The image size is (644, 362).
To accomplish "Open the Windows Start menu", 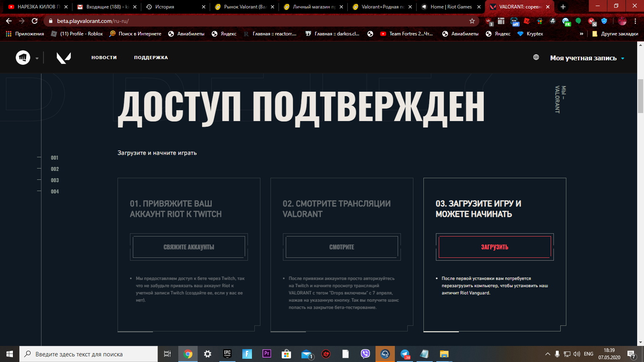I will [x=10, y=354].
